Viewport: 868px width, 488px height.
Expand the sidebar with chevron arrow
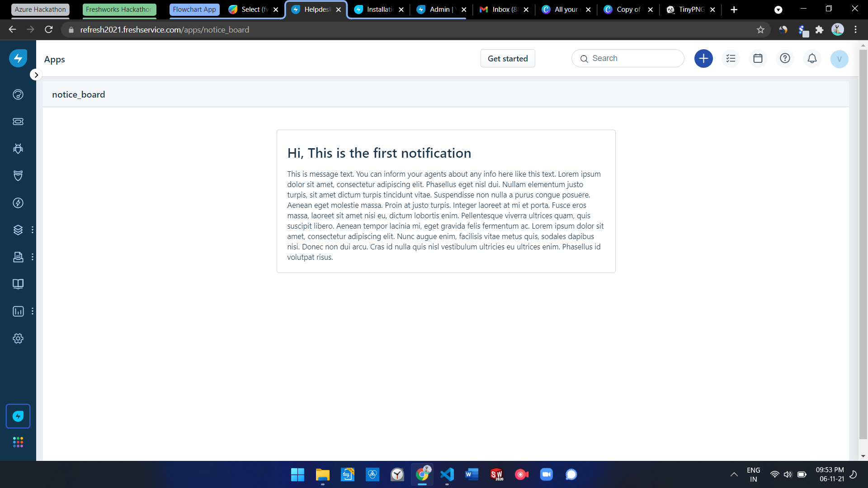tap(36, 75)
